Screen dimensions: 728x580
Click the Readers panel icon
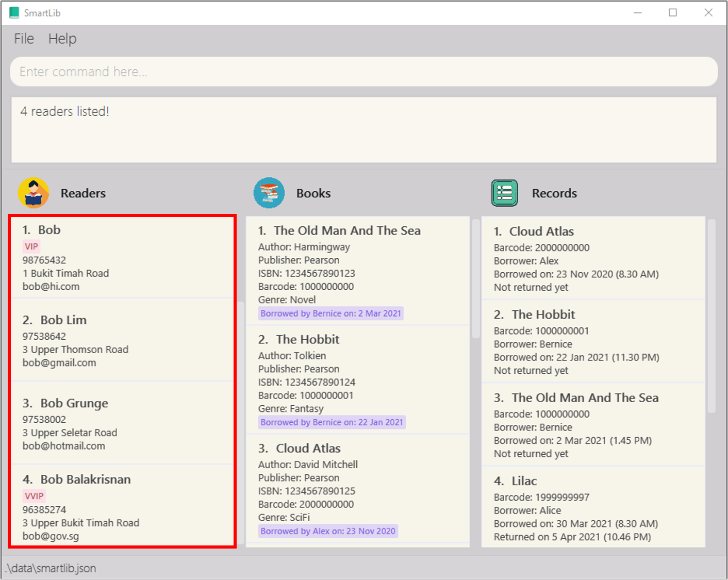coord(34,193)
